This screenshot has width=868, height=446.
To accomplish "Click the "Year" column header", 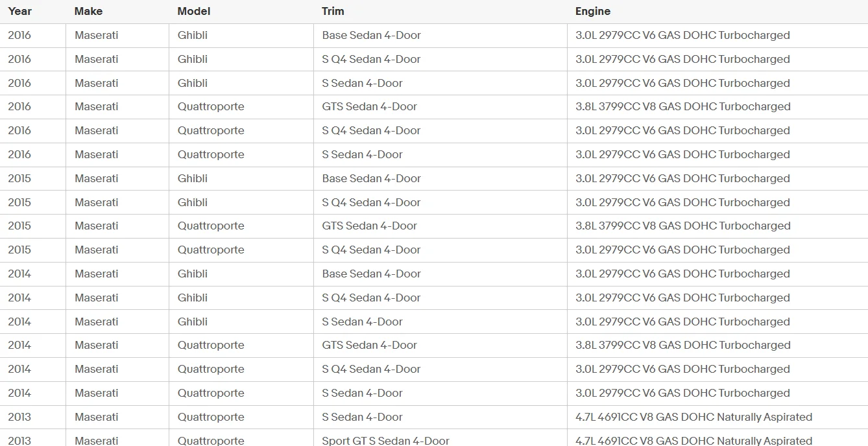I will 20,11.
